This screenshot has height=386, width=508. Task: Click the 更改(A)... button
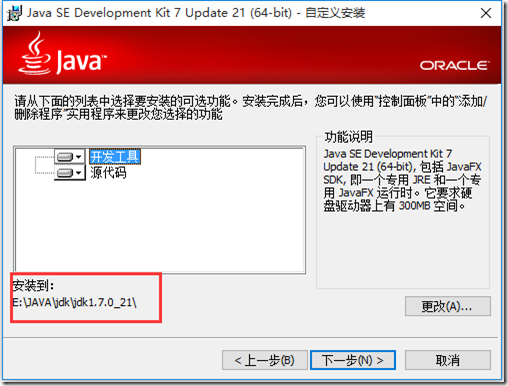(x=447, y=306)
